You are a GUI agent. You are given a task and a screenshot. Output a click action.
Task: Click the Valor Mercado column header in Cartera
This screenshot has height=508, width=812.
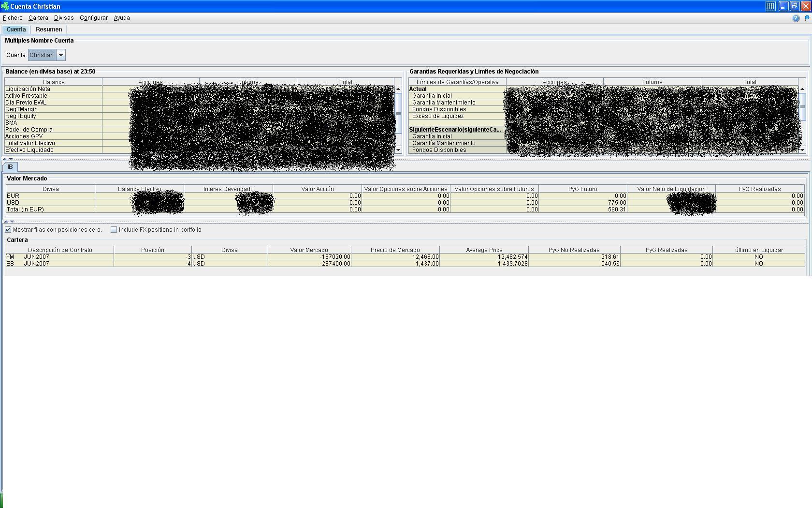[x=309, y=250]
